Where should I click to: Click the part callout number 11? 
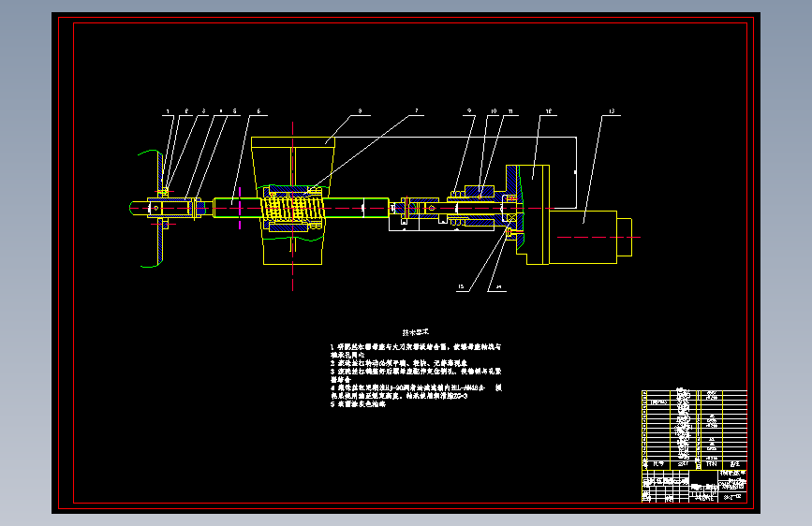tap(510, 111)
